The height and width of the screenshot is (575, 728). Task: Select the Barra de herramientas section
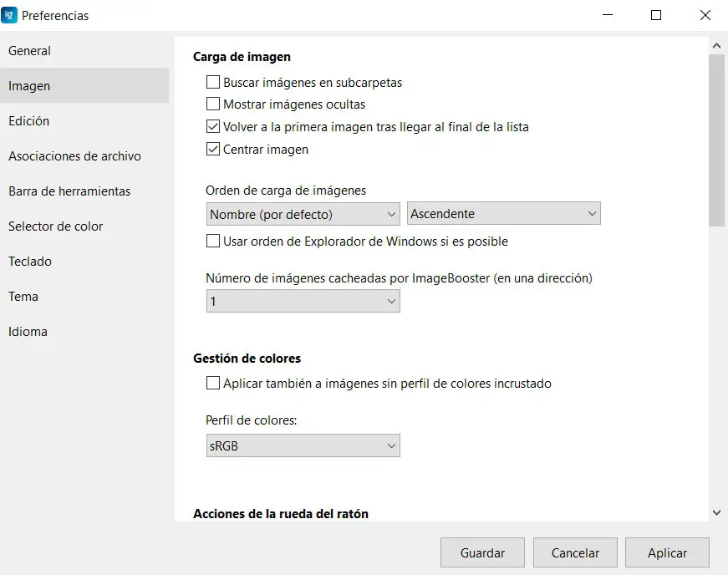(69, 191)
